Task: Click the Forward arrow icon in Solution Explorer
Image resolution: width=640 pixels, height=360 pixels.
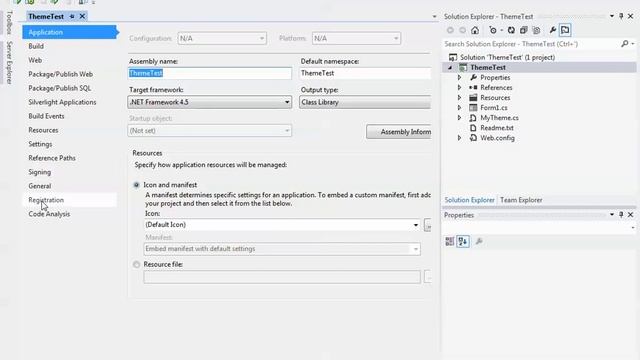Action: point(462,30)
